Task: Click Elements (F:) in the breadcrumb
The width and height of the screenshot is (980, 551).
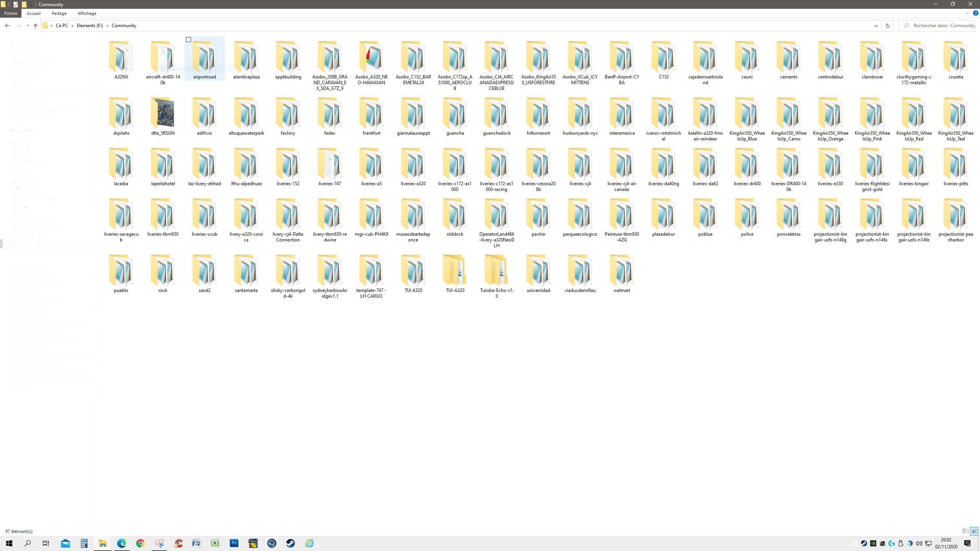Action: [90, 26]
